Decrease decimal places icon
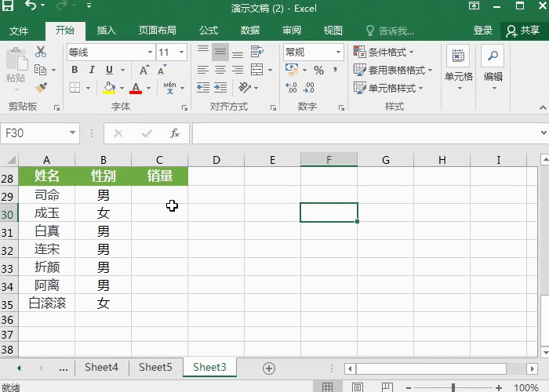The image size is (549, 392). tap(308, 88)
